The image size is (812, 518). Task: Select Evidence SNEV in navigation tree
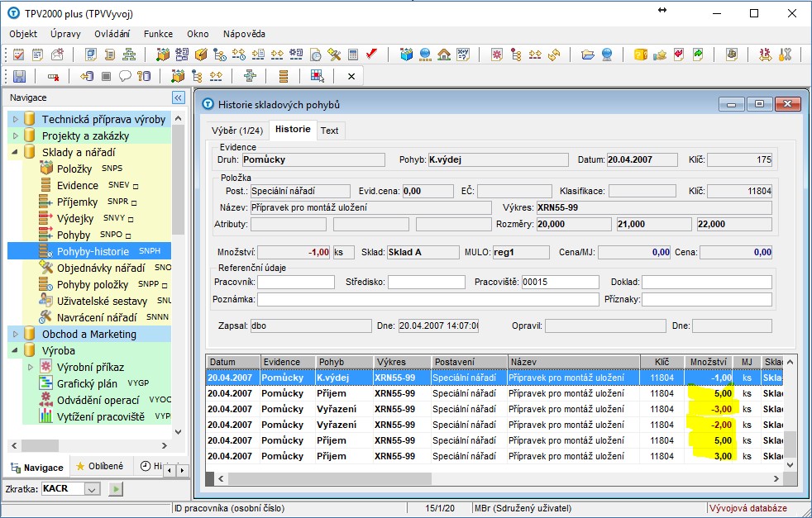(89, 185)
